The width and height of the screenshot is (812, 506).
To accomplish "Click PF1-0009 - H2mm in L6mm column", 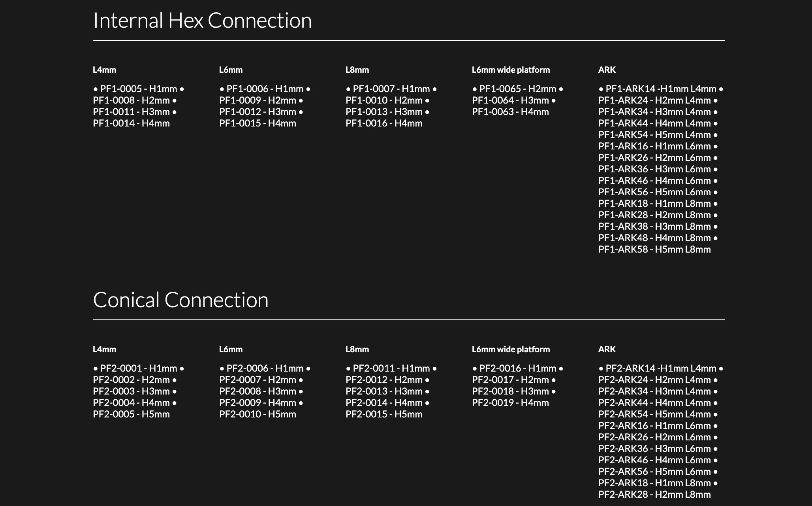I will pyautogui.click(x=258, y=100).
